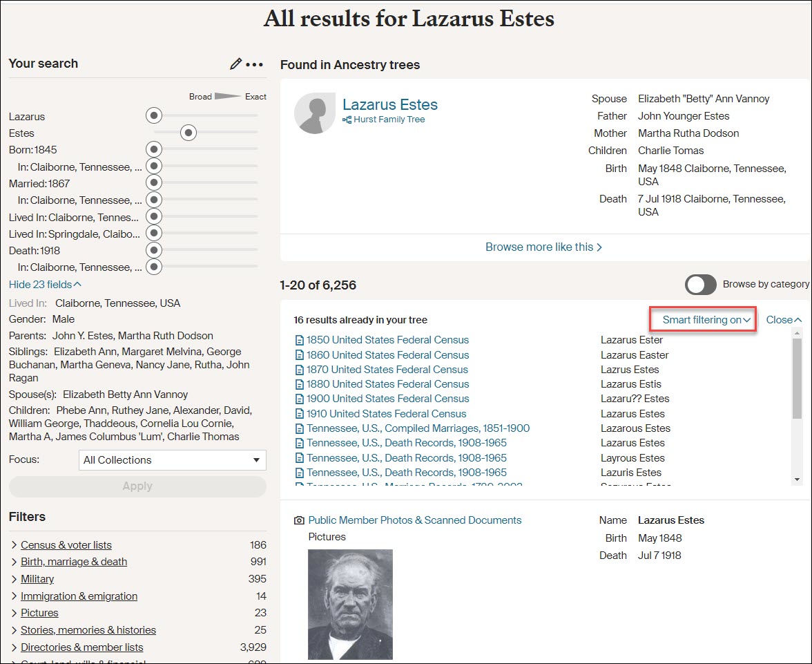Screen dimensions: 812x664
Task: Expand the Pictures filter chevron
Action: tap(14, 613)
